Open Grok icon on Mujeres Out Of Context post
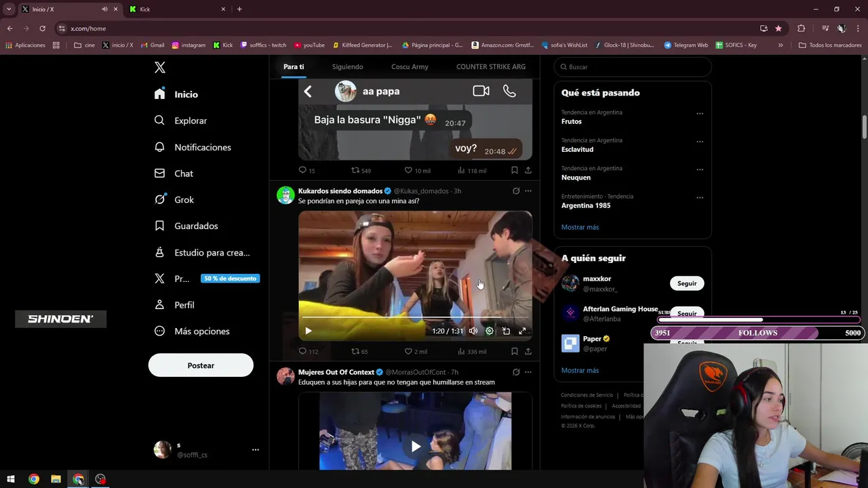 [516, 372]
